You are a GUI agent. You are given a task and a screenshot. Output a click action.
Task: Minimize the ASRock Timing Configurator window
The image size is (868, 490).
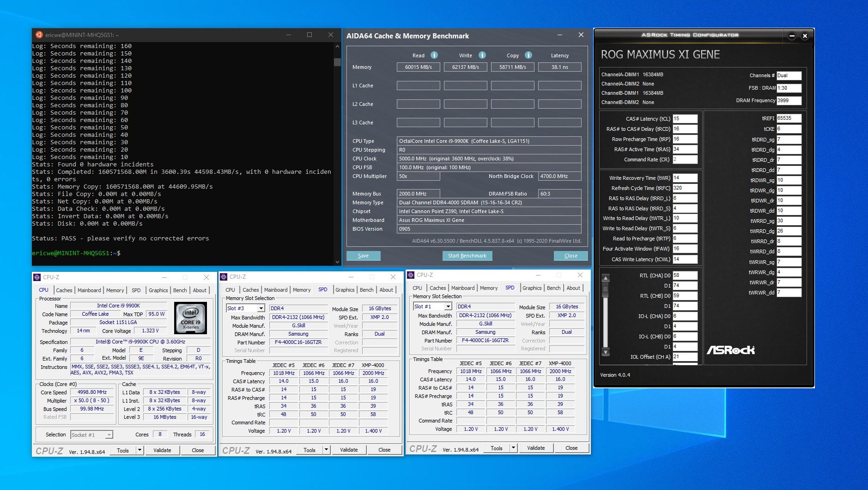[x=792, y=36]
